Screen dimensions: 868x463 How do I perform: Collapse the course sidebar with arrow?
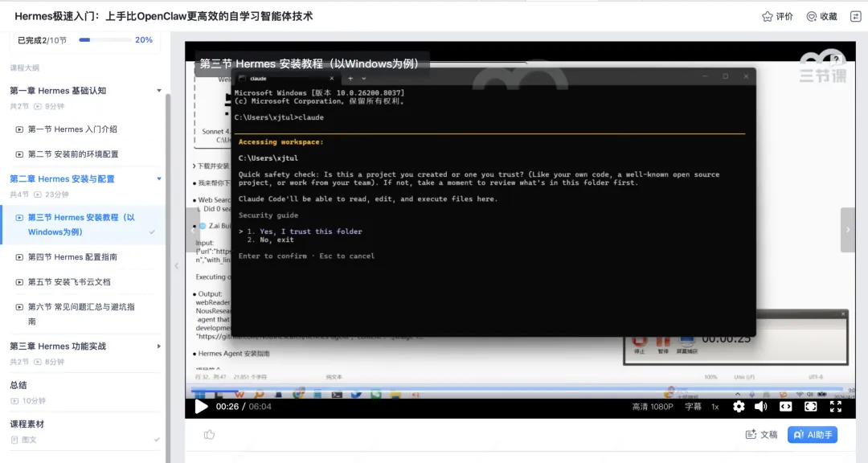point(177,266)
